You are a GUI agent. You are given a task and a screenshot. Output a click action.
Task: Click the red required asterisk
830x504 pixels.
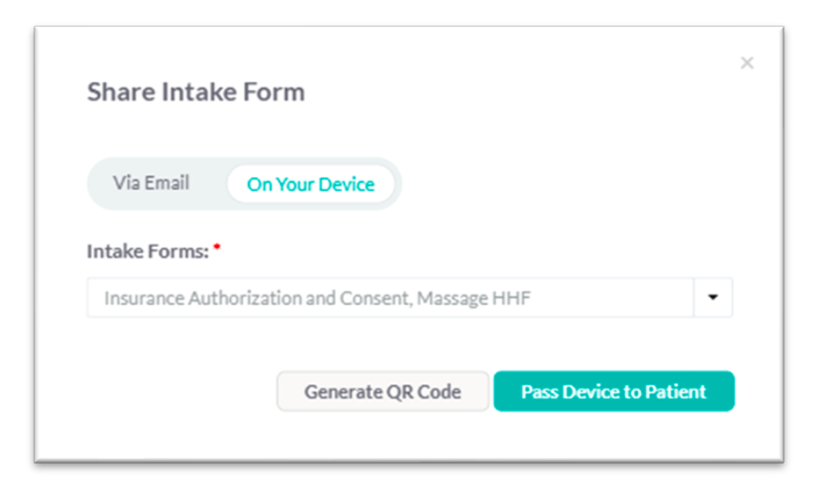click(217, 249)
